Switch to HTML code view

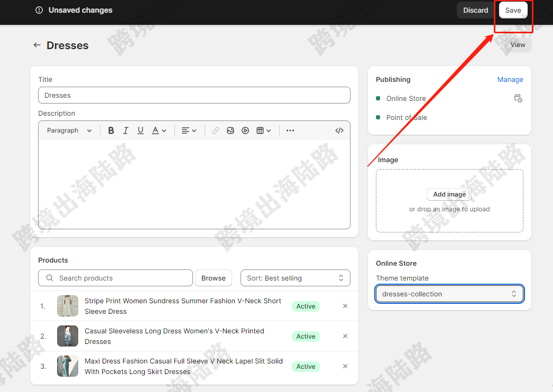point(339,130)
